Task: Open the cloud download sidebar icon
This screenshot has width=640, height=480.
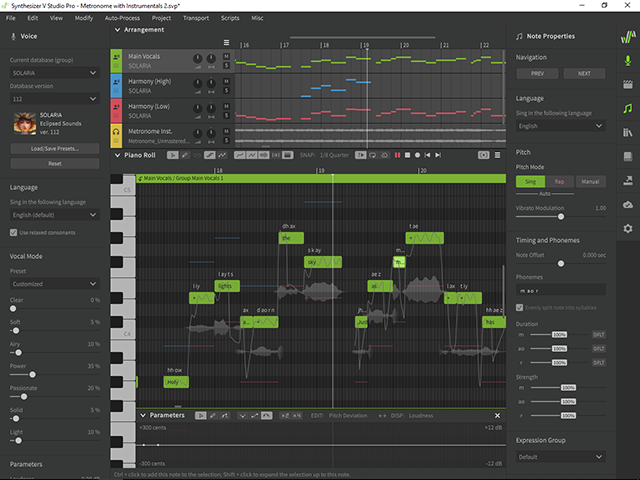Action: coord(628,204)
